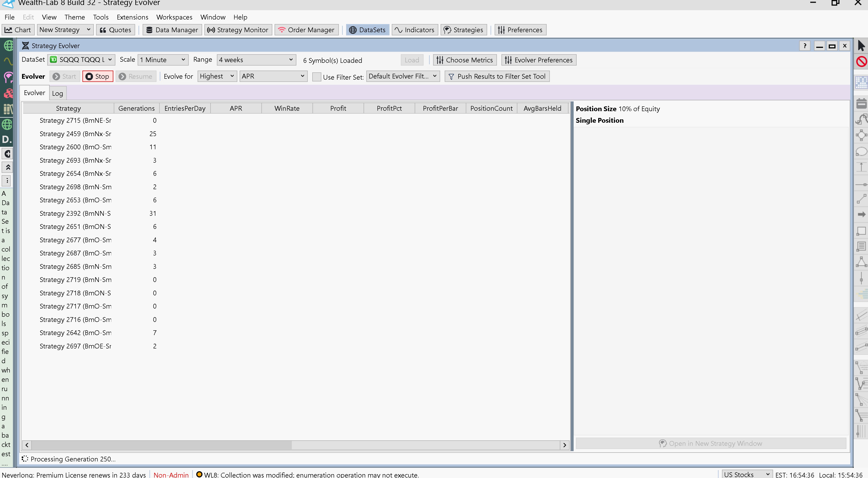This screenshot has width=868, height=478.
Task: Open the Scale 1 Minute dropdown
Action: [x=163, y=60]
